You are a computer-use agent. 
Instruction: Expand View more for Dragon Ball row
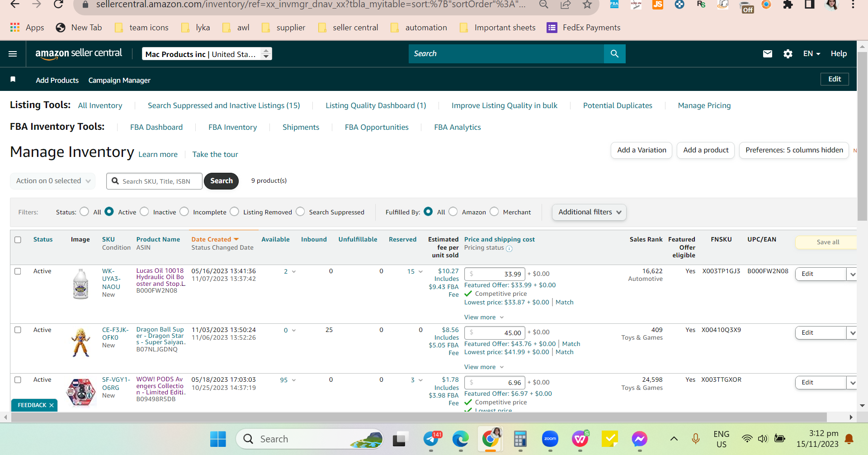click(484, 367)
